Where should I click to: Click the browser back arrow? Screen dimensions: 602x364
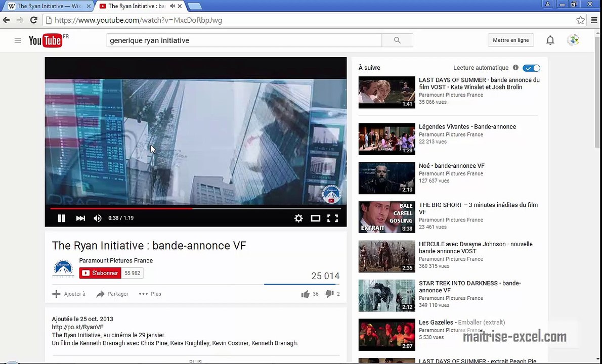pyautogui.click(x=7, y=20)
